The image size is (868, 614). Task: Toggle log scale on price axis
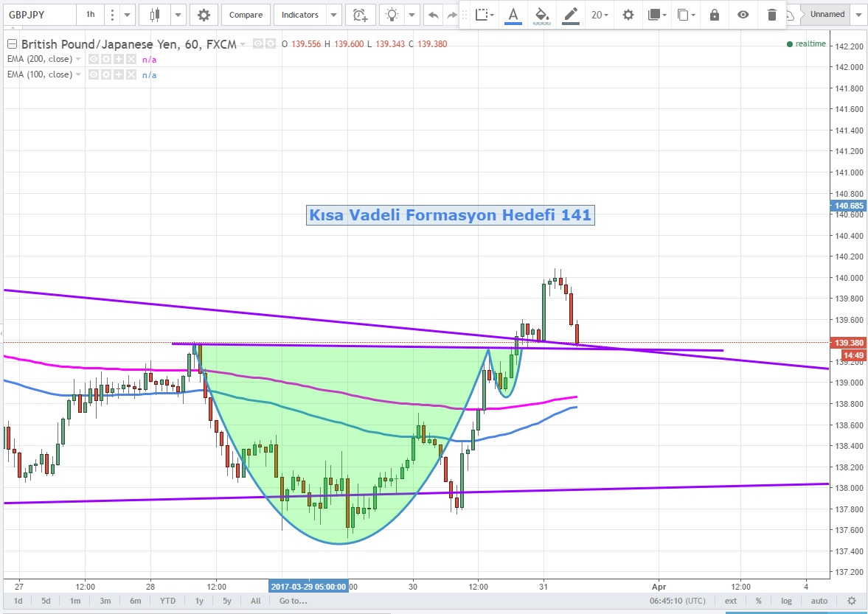(787, 601)
